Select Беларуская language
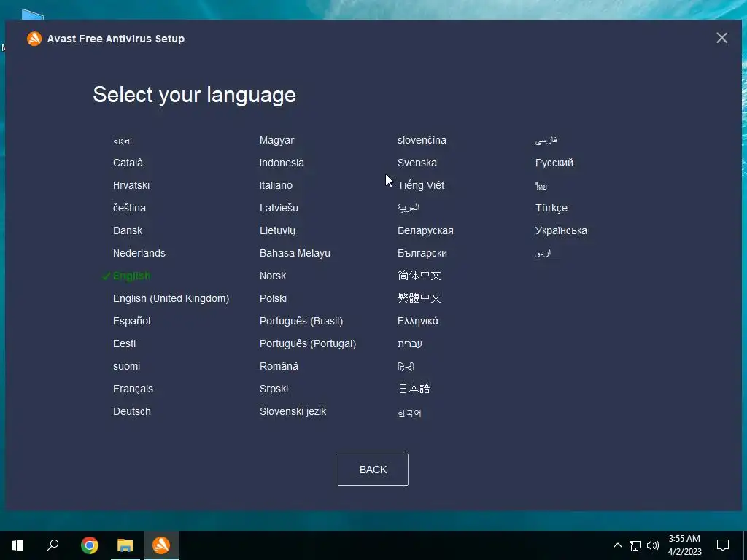 coord(425,231)
